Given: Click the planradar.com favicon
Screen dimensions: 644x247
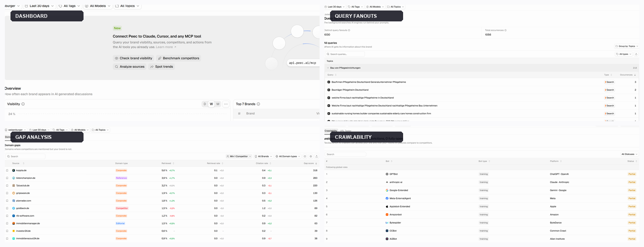Looking at the screenshot, I should (x=14, y=201).
